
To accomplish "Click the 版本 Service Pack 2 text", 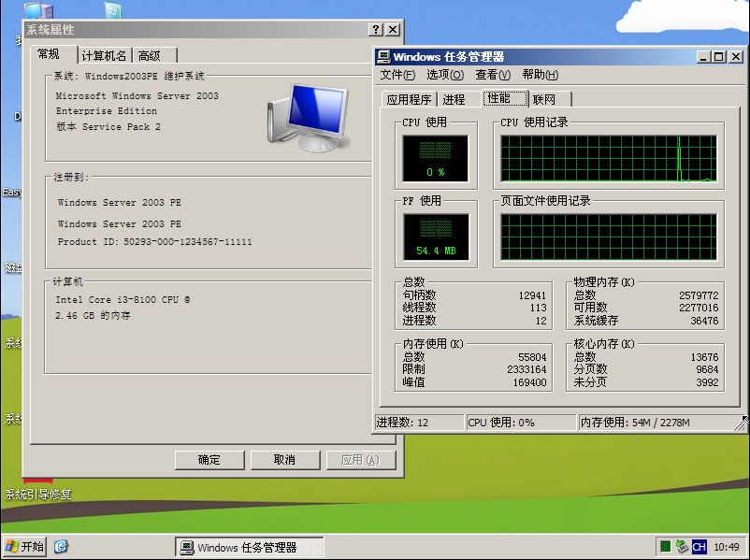I will pos(108,127).
